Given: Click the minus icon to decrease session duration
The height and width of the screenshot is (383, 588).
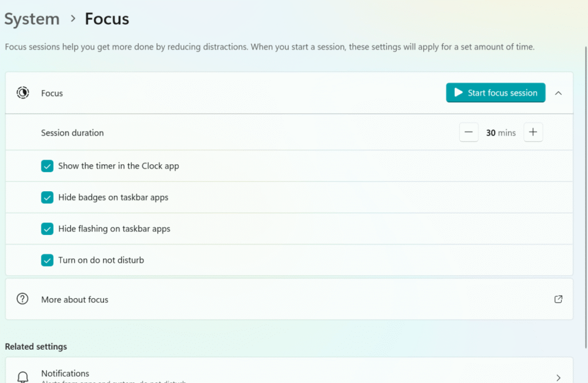Looking at the screenshot, I should pyautogui.click(x=469, y=132).
